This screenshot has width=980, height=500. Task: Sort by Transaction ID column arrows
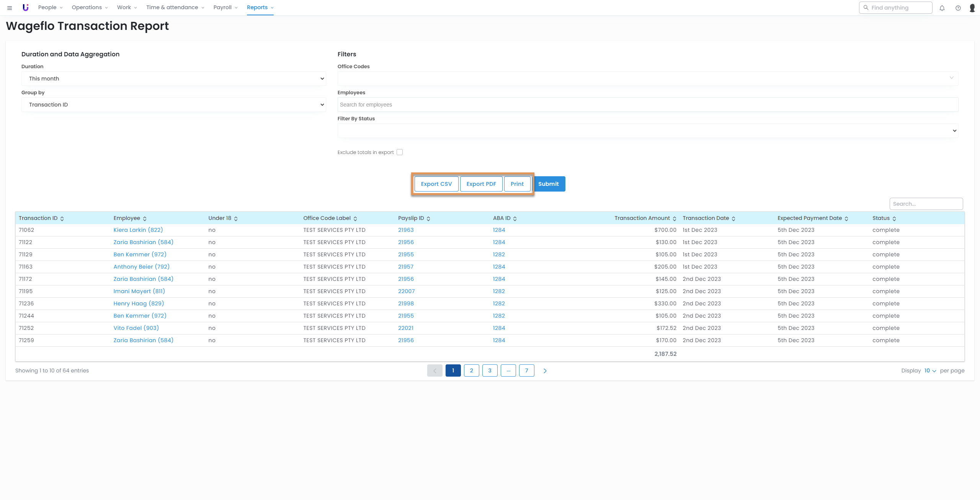(62, 218)
